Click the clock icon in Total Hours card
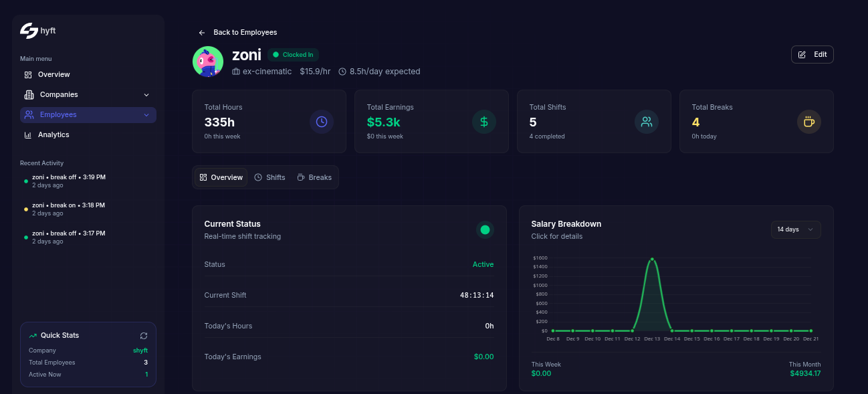868x394 pixels. (x=322, y=122)
